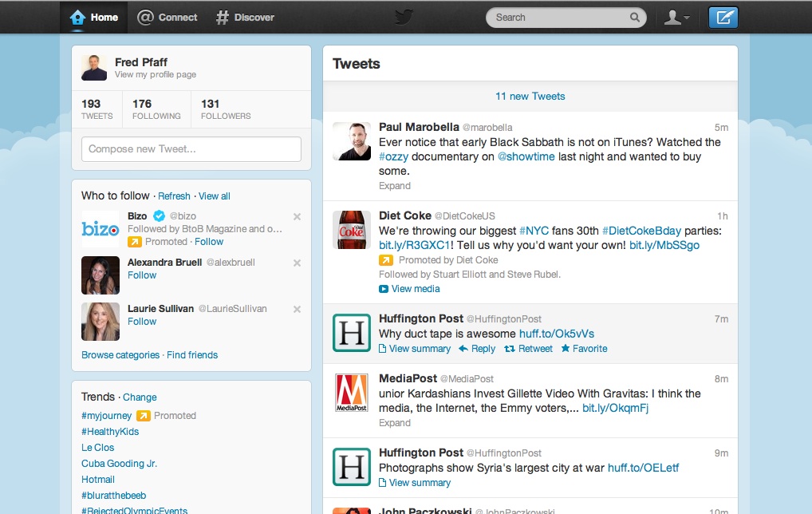Open the 193 Tweets count
Image resolution: width=812 pixels, height=514 pixels.
(97, 109)
